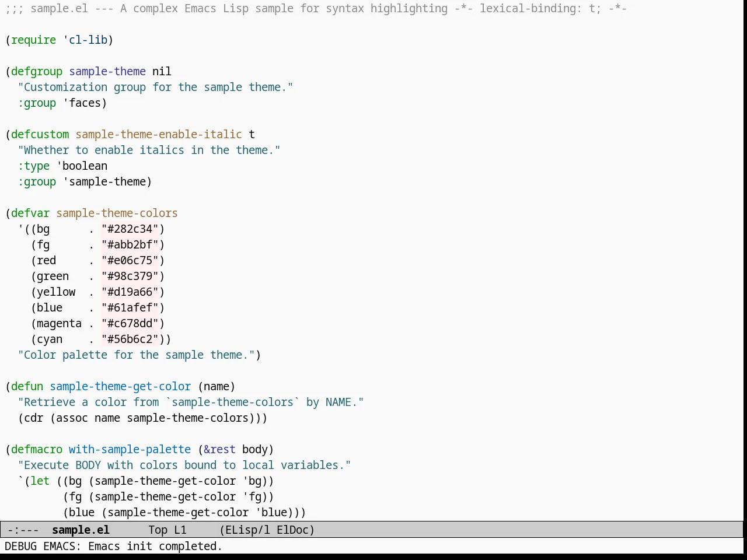Click the sample-theme group name after defgroup

pos(107,71)
